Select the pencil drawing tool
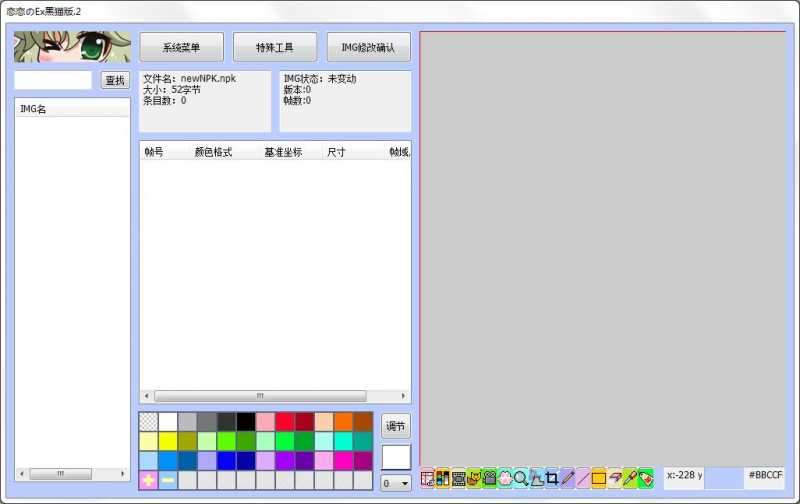 [x=567, y=478]
